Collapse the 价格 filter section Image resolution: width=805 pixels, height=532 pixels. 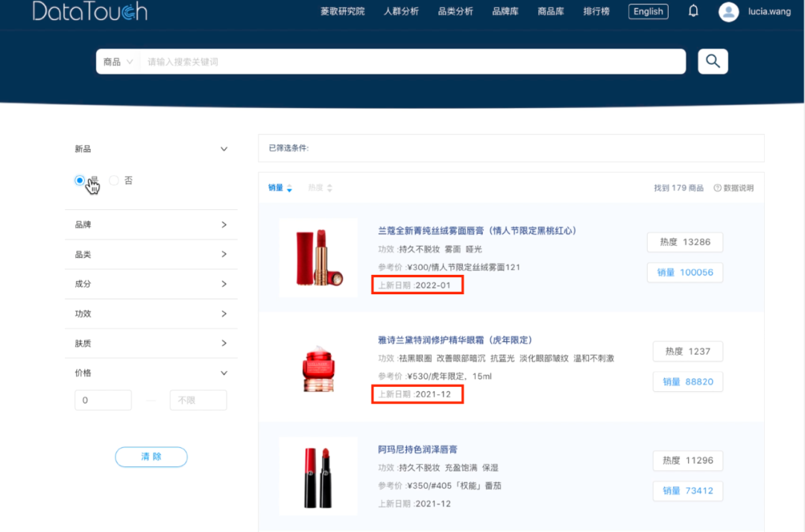point(224,373)
